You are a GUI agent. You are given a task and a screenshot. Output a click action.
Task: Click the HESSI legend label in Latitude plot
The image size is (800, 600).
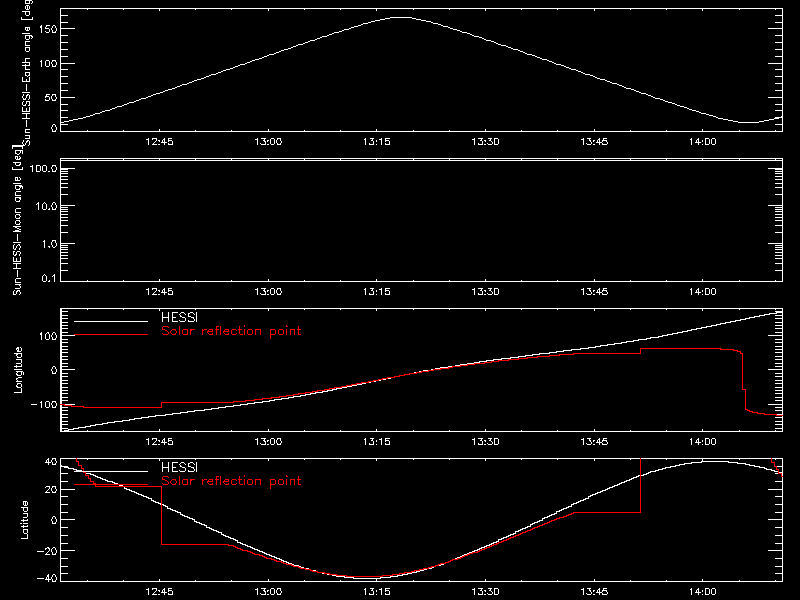[x=179, y=467]
